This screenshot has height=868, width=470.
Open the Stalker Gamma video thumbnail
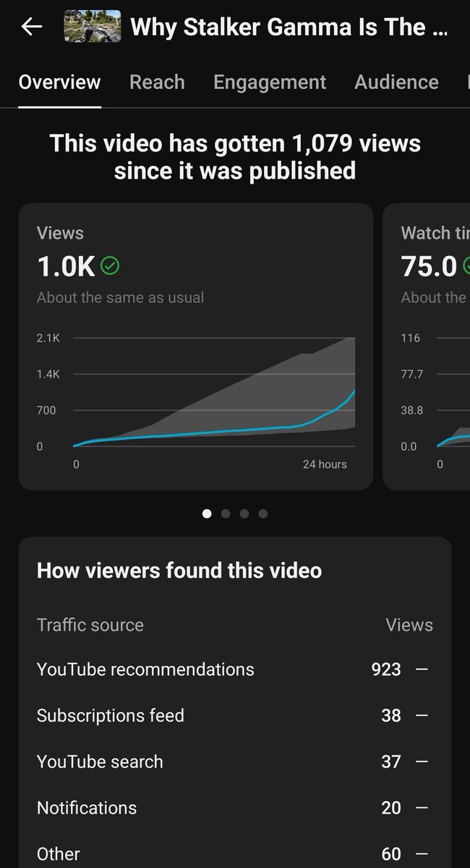coord(93,27)
